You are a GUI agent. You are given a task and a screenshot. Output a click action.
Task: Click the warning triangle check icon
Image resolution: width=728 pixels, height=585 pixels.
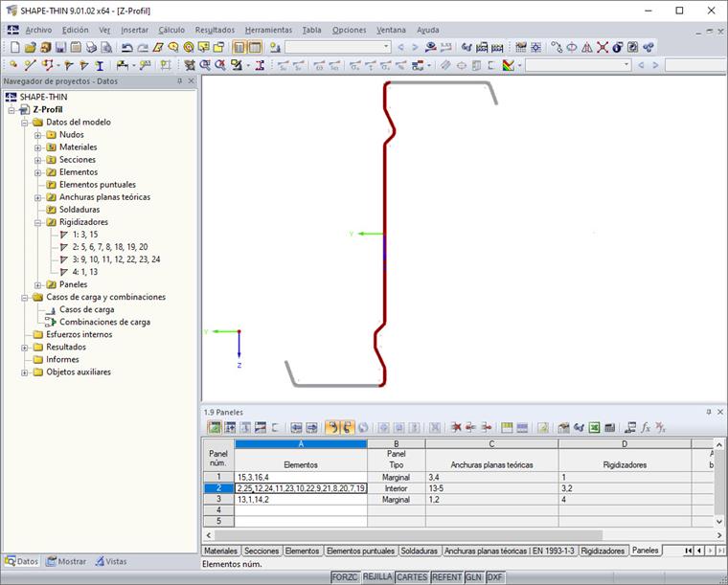tap(587, 47)
